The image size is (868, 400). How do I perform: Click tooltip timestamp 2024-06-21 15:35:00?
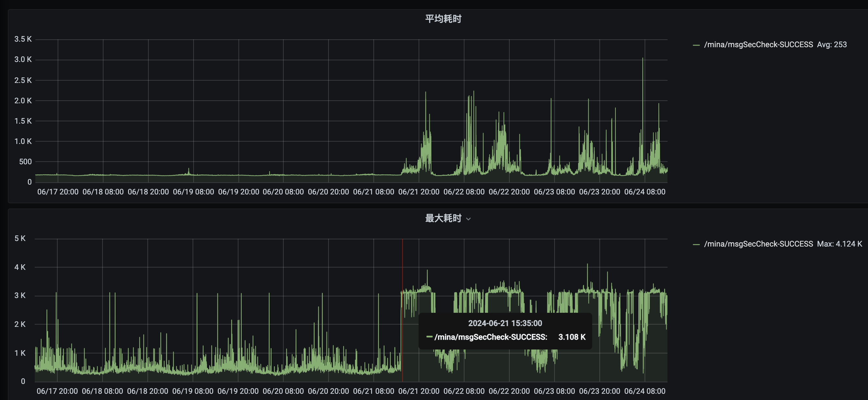505,323
